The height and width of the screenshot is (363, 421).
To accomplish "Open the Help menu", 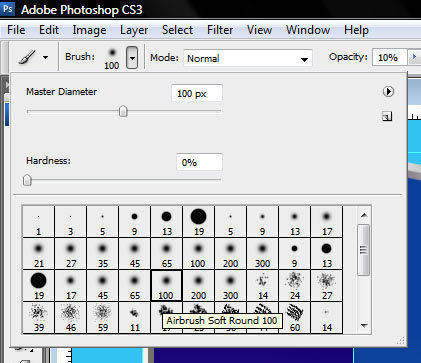I will [356, 30].
